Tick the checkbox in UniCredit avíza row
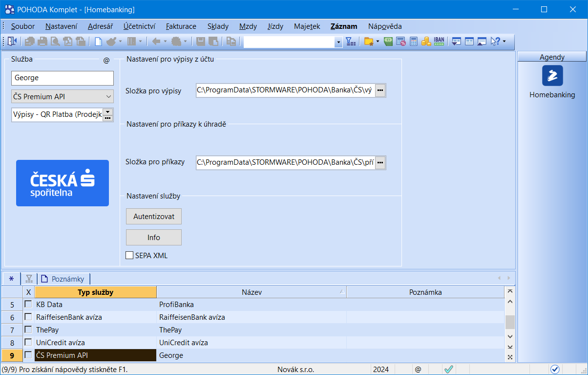Image resolution: width=588 pixels, height=375 pixels. 28,342
